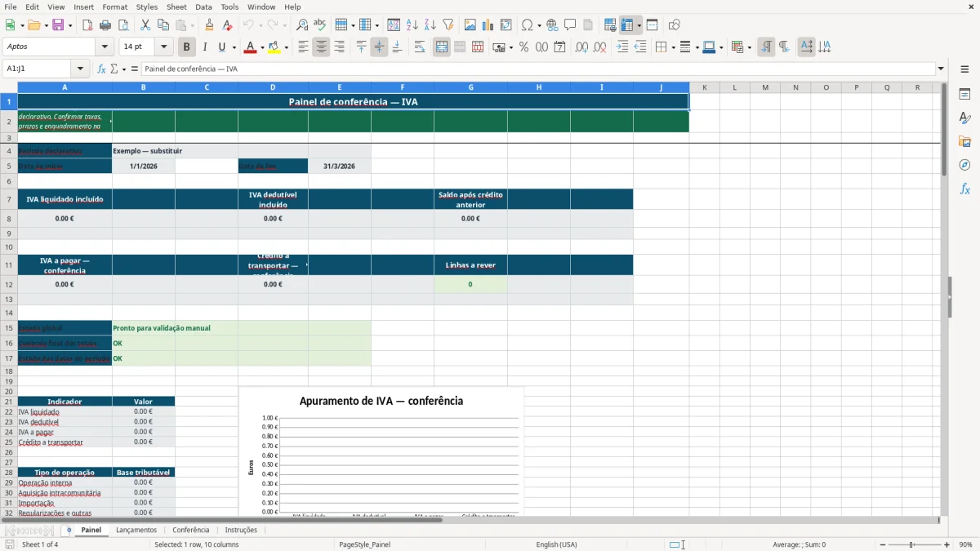This screenshot has width=980, height=551.
Task: Insert an image
Action: click(470, 25)
